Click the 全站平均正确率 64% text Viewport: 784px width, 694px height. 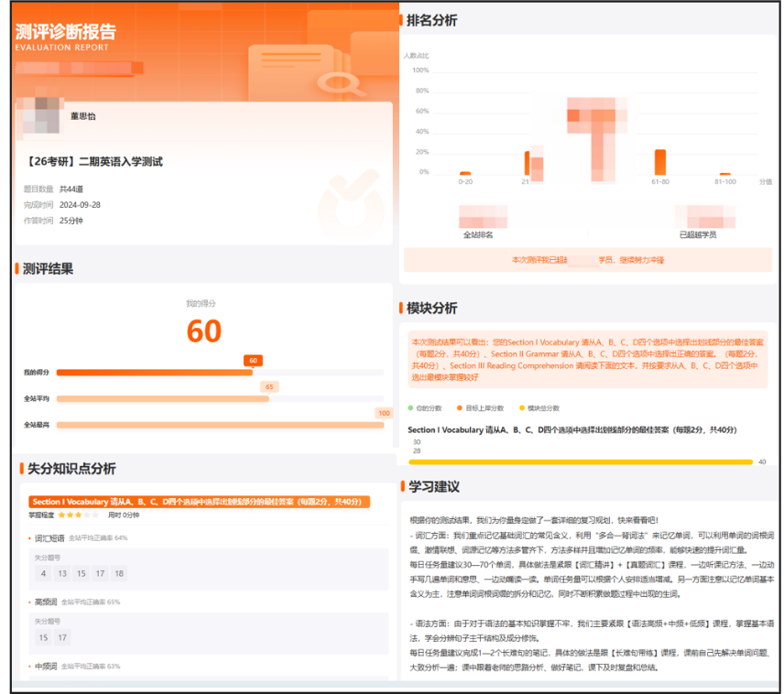tap(98, 538)
